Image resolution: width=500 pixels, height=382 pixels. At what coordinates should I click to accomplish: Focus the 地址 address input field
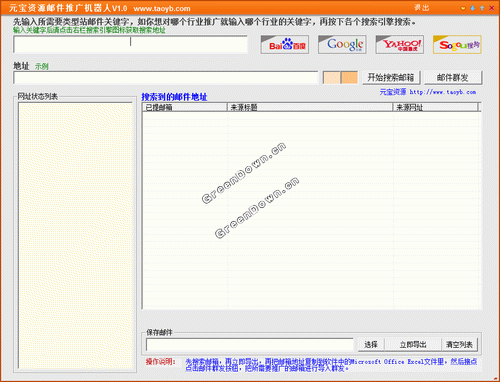pyautogui.click(x=166, y=78)
